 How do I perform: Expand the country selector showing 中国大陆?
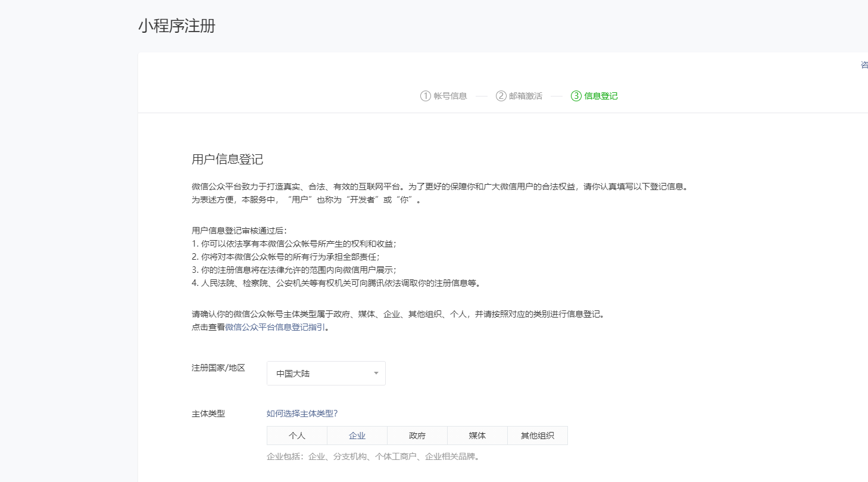point(326,373)
